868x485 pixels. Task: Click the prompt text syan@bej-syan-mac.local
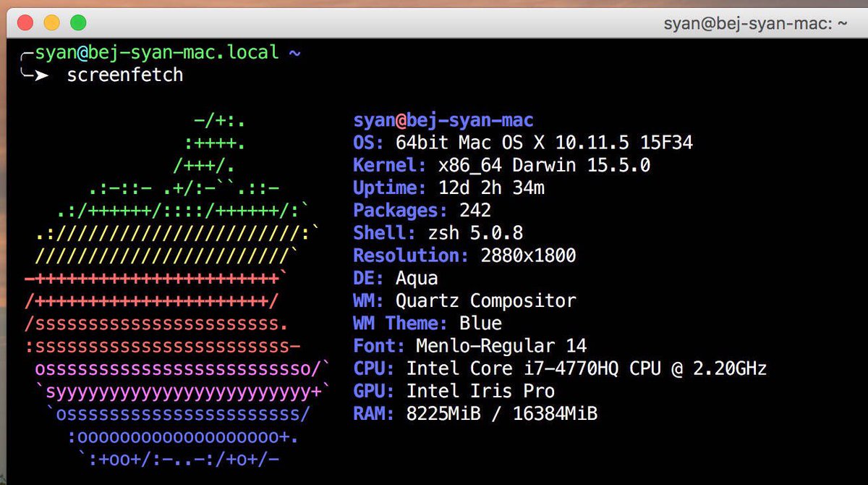click(157, 53)
